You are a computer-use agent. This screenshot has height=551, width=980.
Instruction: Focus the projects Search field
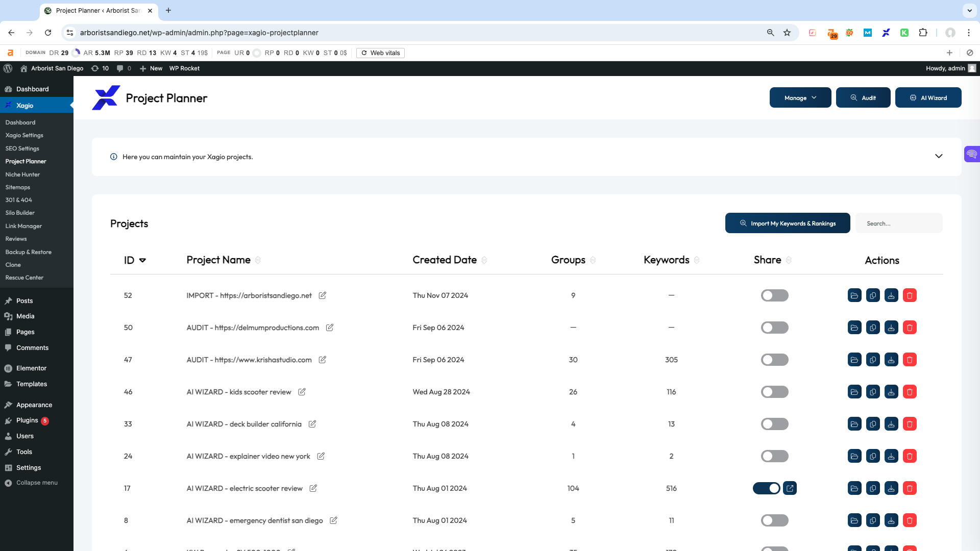pyautogui.click(x=899, y=223)
